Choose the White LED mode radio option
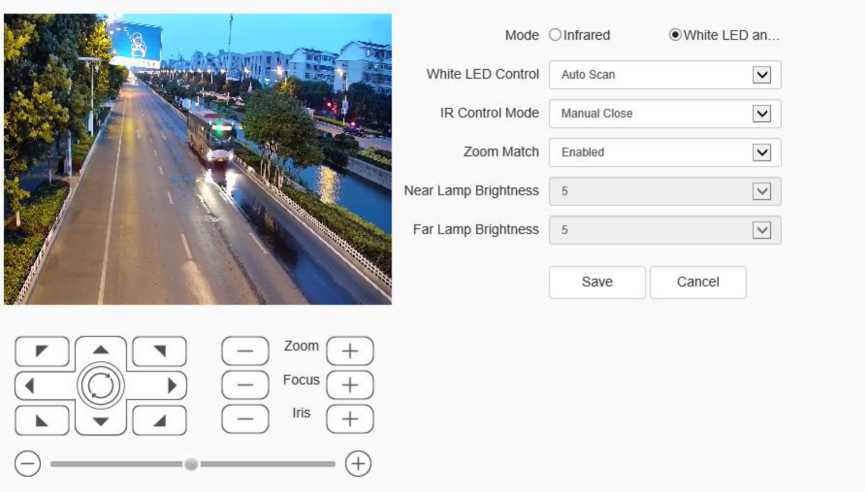The image size is (865, 492). click(x=675, y=35)
